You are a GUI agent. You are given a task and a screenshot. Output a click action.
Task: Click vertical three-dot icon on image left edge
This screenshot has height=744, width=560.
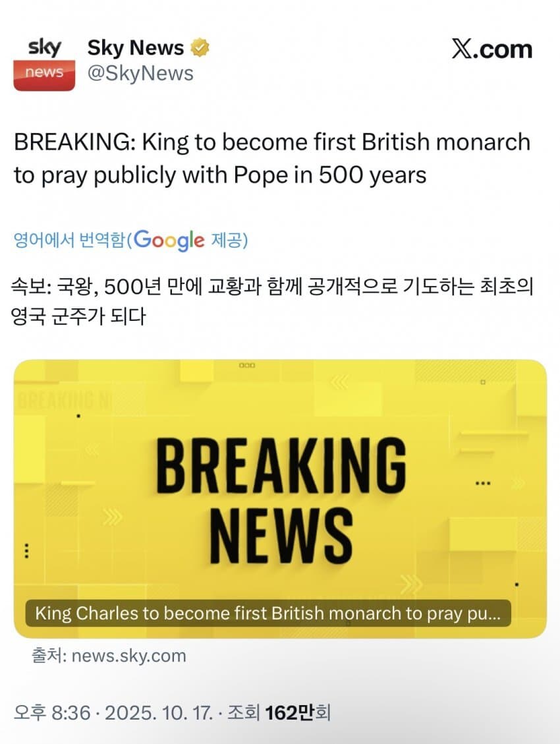(26, 550)
